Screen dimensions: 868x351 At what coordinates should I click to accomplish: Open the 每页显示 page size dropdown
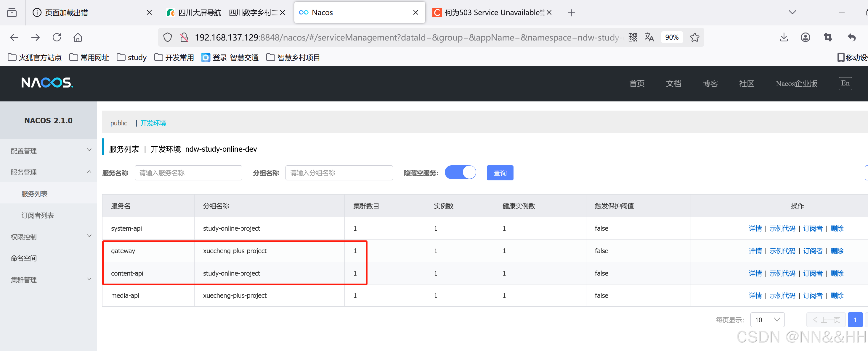[767, 320]
